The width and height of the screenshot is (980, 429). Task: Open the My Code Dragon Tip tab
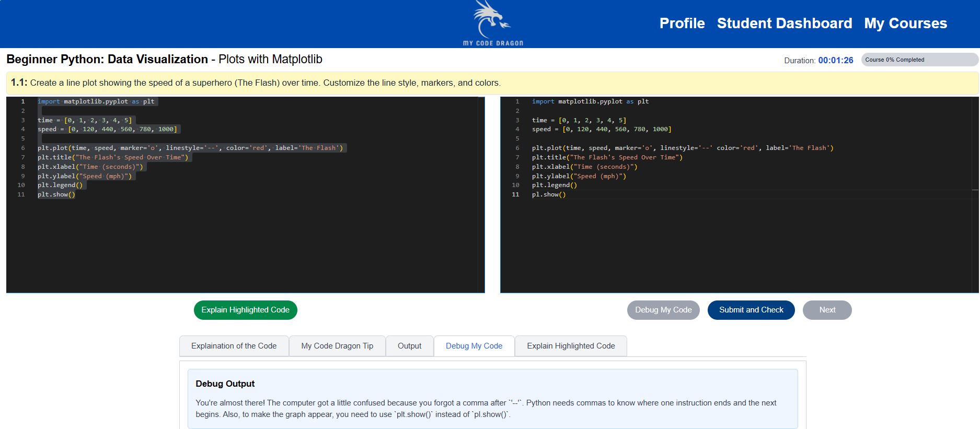(337, 346)
